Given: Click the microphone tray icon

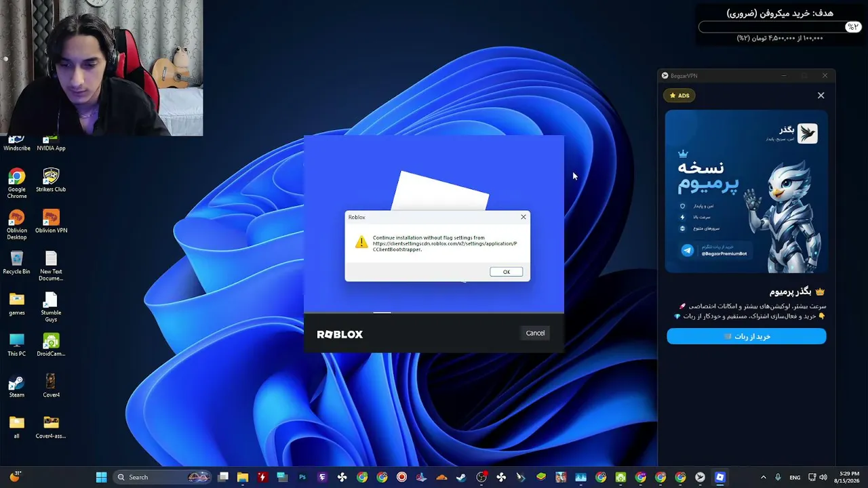Looking at the screenshot, I should tap(778, 477).
